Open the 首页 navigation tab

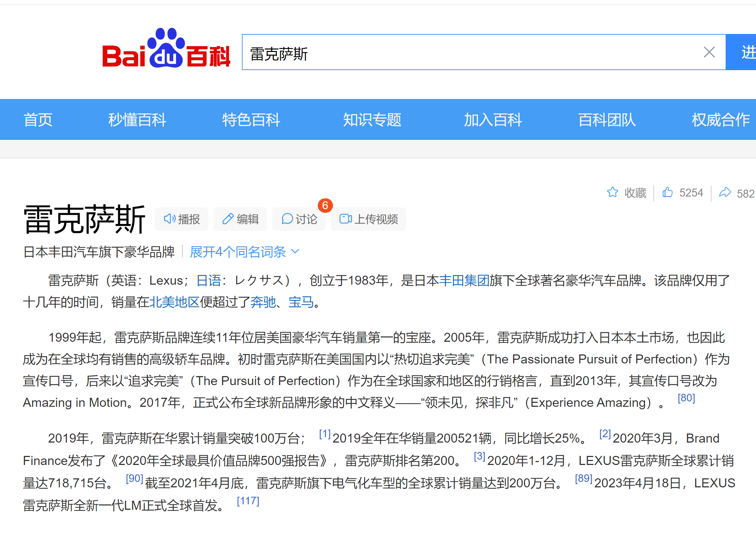pyautogui.click(x=38, y=120)
